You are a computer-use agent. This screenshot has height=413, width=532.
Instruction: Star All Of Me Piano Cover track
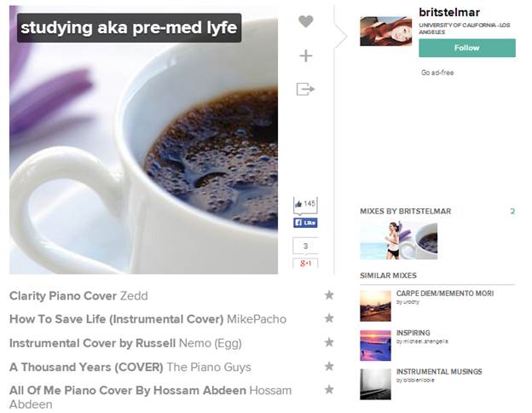point(329,390)
